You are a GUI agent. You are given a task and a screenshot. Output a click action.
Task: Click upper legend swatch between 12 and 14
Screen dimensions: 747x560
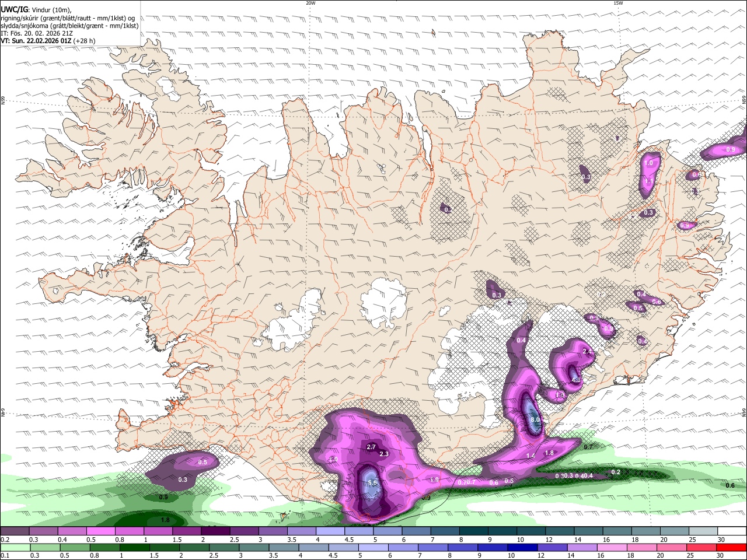point(560,531)
